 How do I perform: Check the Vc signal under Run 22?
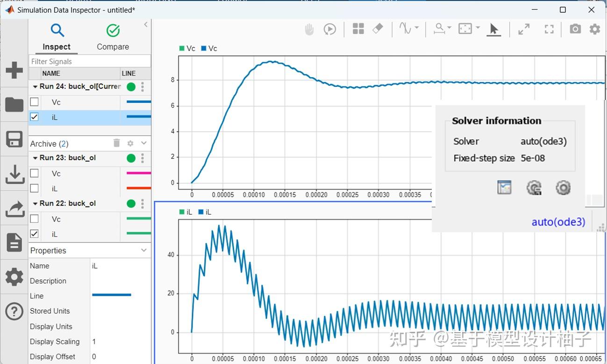[34, 219]
